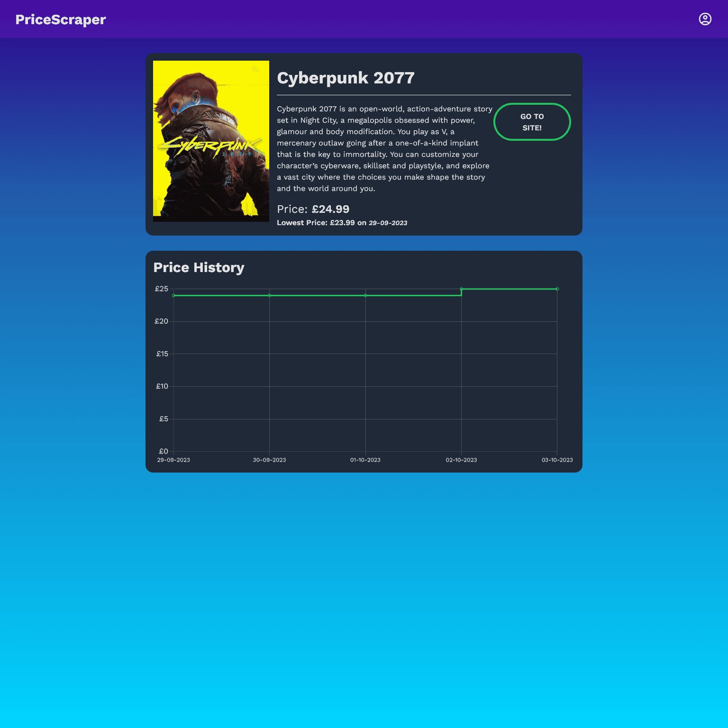Select the rightmost chart point on 03-10-2023
Screen dimensions: 728x728
[x=557, y=288]
